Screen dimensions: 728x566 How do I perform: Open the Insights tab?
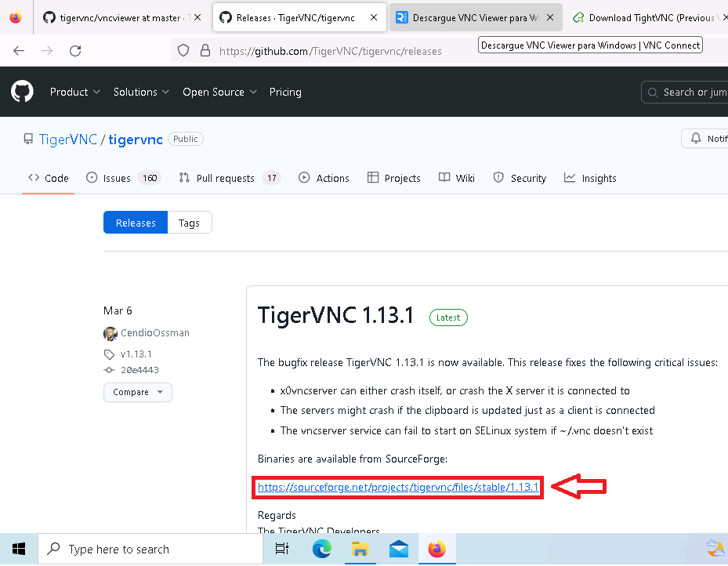(590, 178)
